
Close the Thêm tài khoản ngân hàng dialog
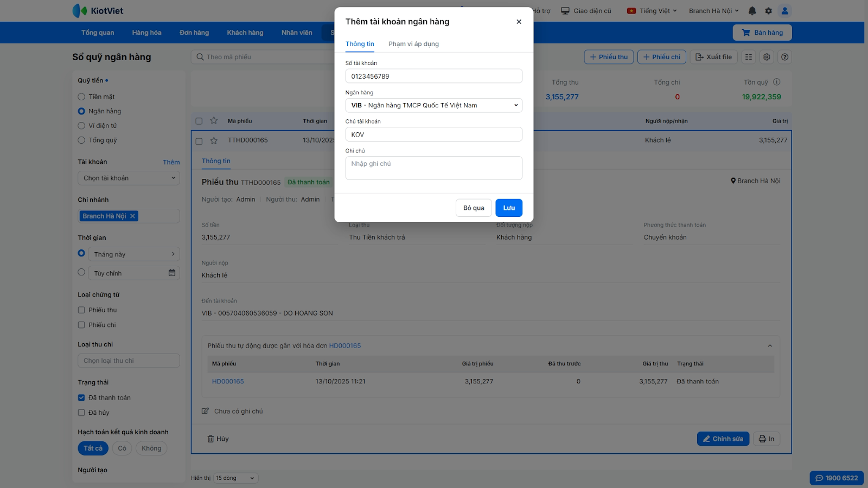[519, 22]
